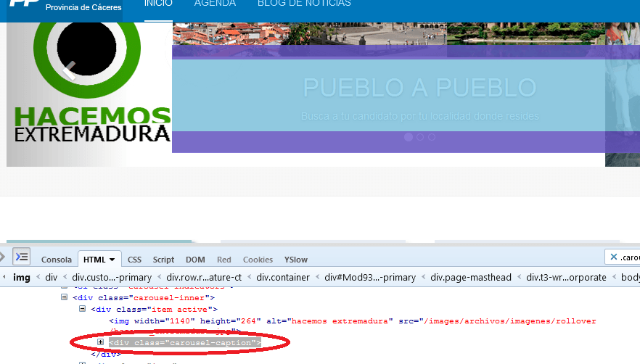640x364 pixels.
Task: Select the highlighted carousel-caption div line
Action: [185, 343]
